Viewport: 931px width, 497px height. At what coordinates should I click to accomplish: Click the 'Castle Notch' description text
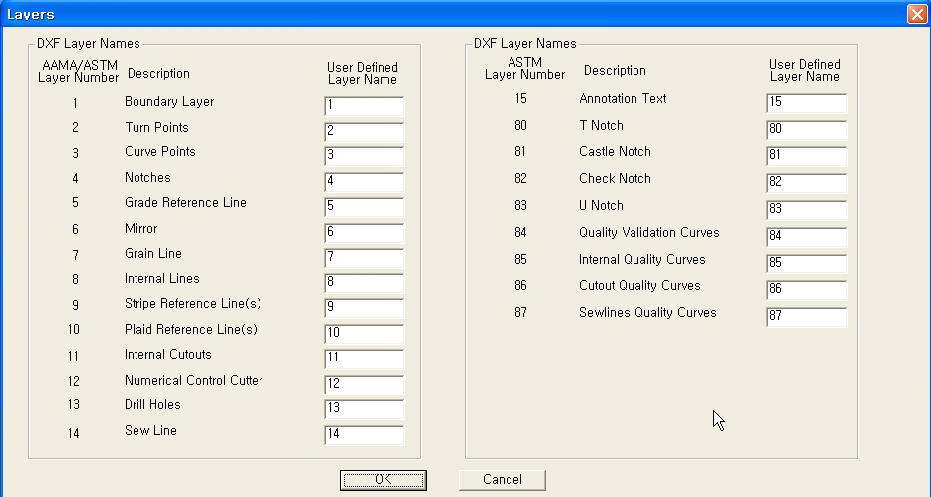coord(615,151)
